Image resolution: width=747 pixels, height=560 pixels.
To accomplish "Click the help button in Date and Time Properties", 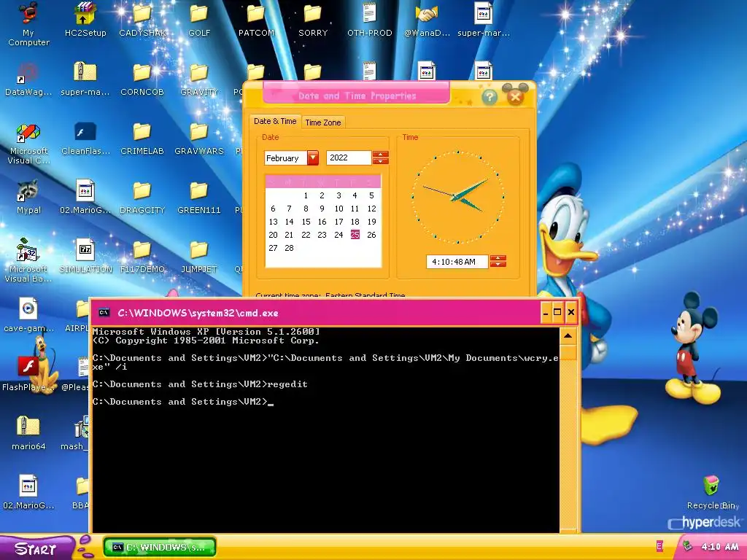I will [x=489, y=97].
